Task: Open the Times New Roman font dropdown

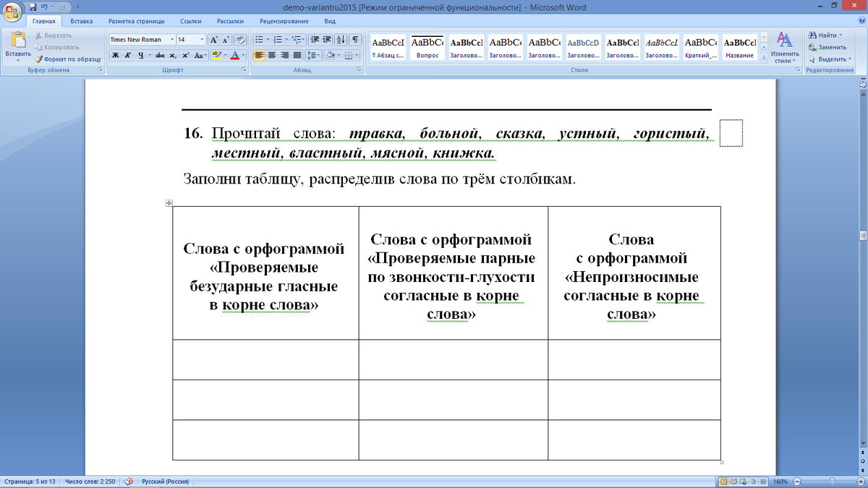Action: 172,40
